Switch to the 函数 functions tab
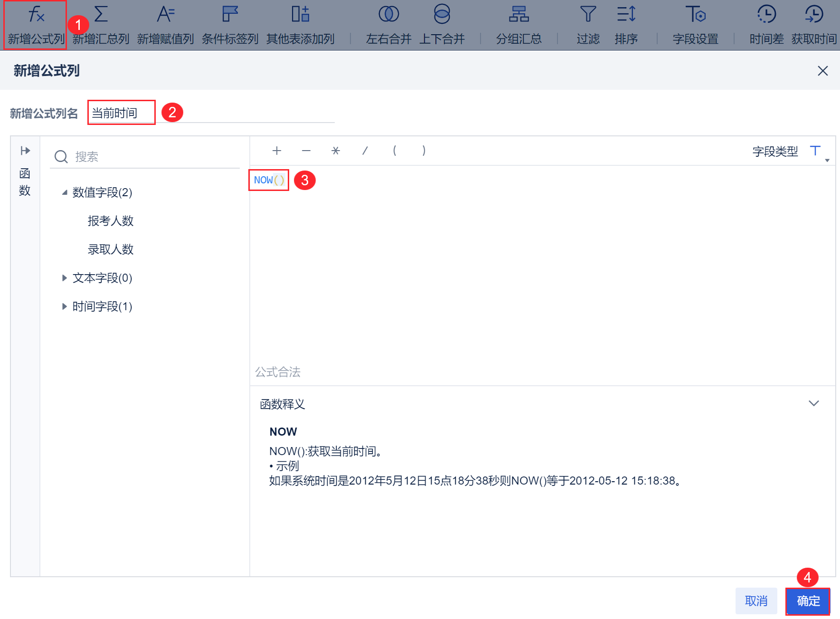This screenshot has width=840, height=619. coord(25,182)
